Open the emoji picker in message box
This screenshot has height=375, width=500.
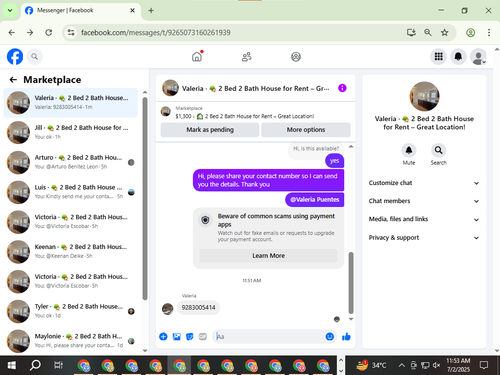(330, 337)
